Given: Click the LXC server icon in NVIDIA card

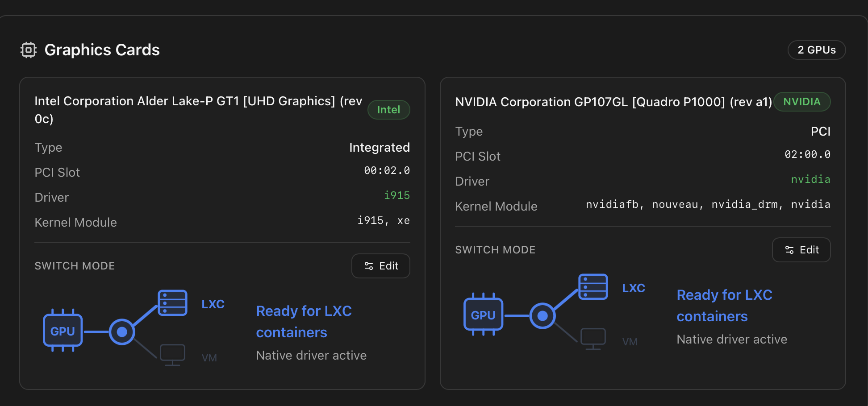Looking at the screenshot, I should (x=593, y=287).
